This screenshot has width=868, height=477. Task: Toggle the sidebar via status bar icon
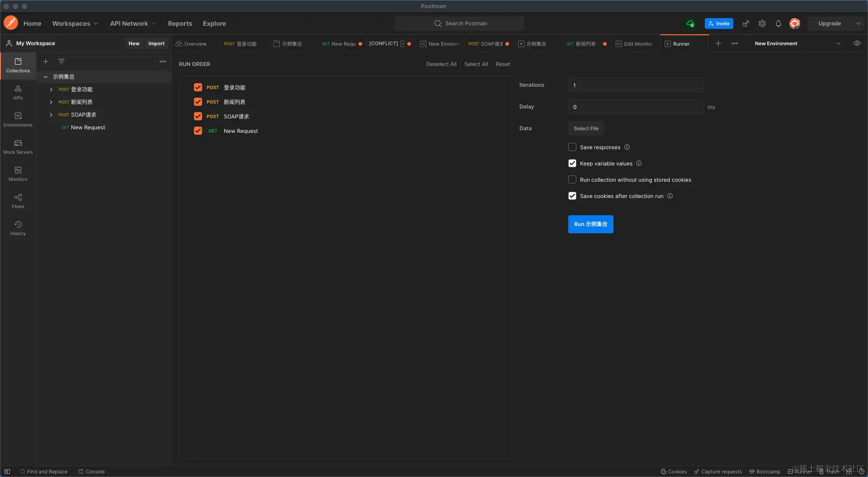pos(7,472)
